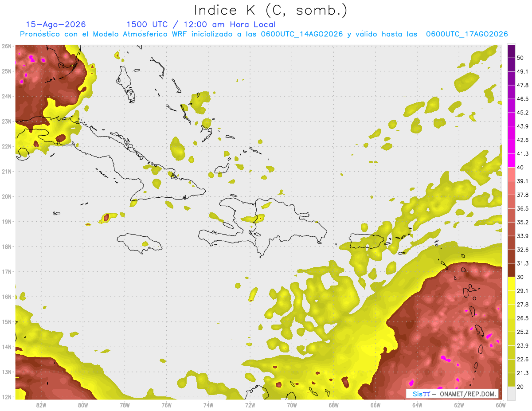Image resolution: width=532 pixels, height=411 pixels.
Task: Click the colorbar value "46.5"
Action: coord(523,99)
